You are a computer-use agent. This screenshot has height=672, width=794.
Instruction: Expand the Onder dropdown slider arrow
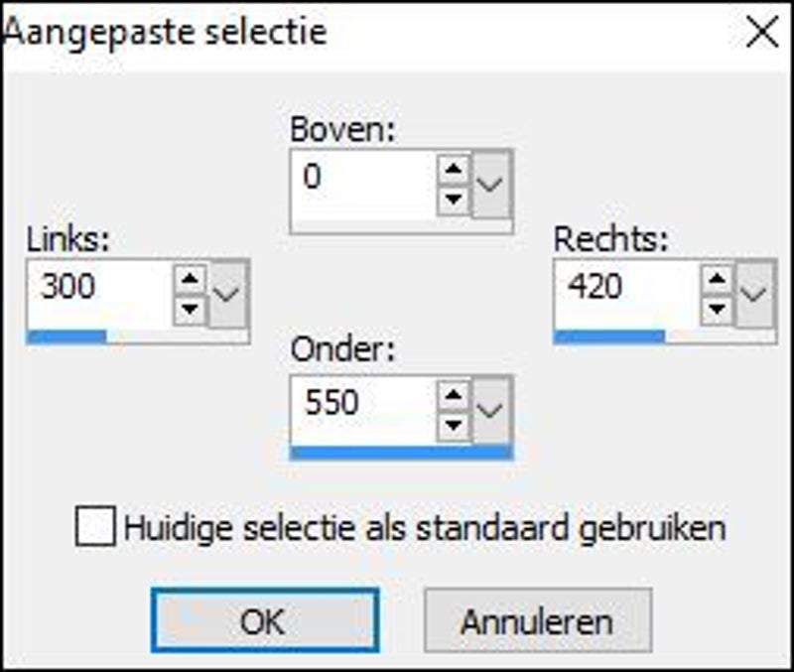coord(491,409)
